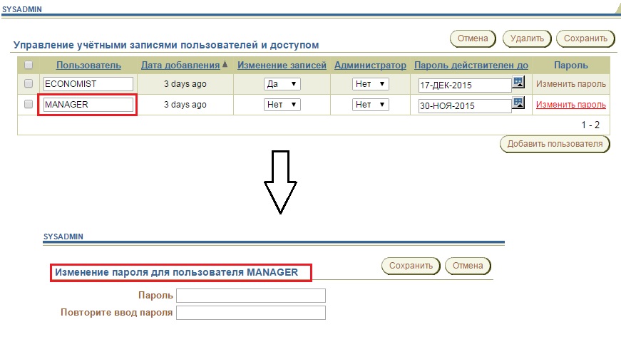
Task: Click '3 days ago' in ECONOMIST row
Action: [x=185, y=84]
